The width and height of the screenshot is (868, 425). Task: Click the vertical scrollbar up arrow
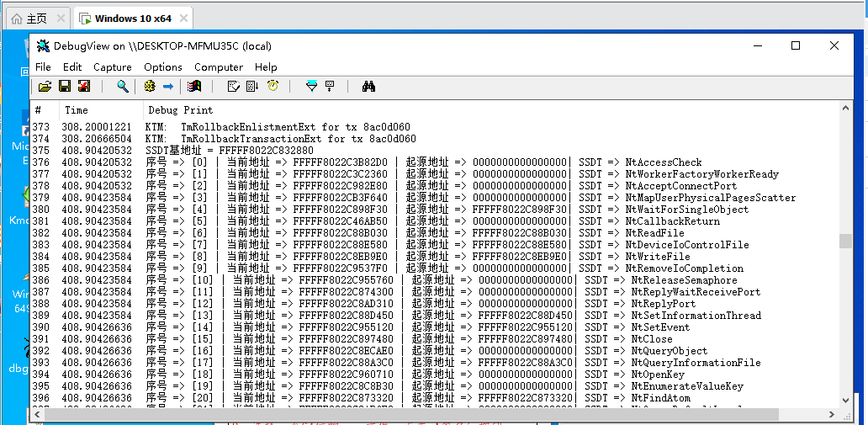(846, 109)
